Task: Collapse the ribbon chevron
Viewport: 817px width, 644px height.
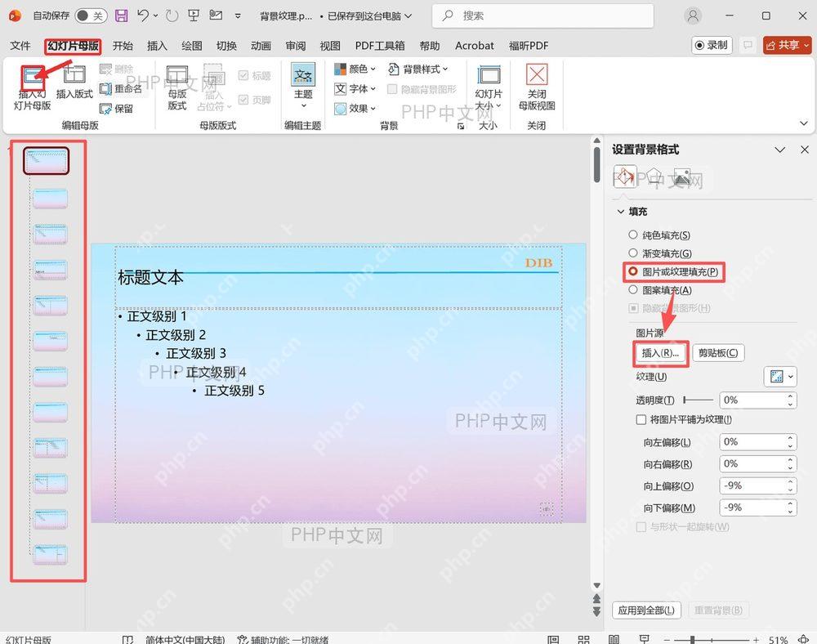Action: click(x=804, y=123)
